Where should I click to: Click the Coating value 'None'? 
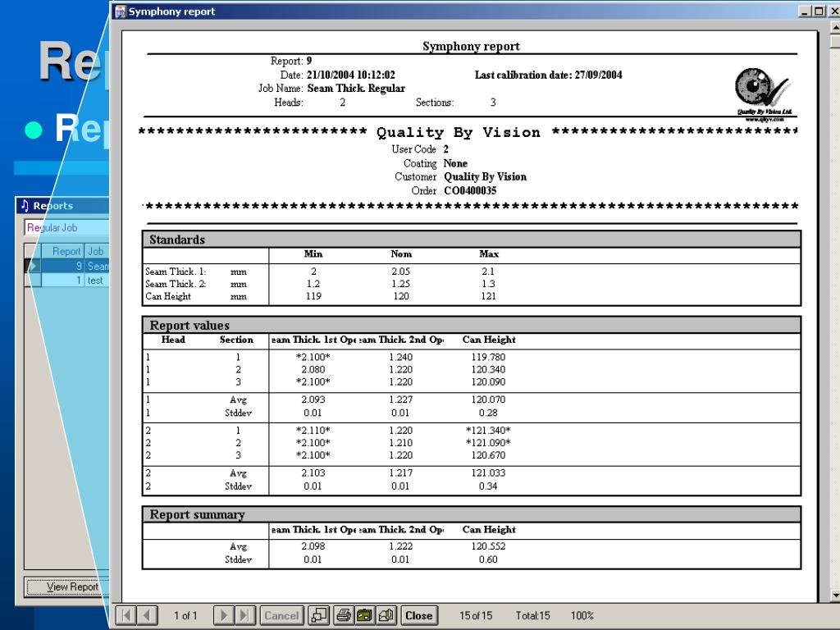tap(455, 163)
